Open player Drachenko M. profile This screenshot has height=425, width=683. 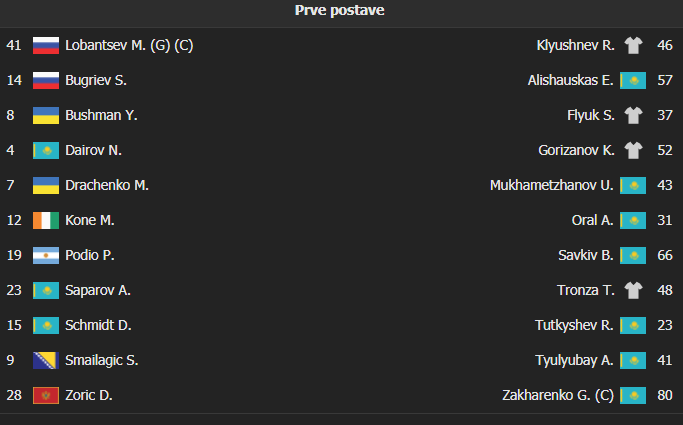107,186
